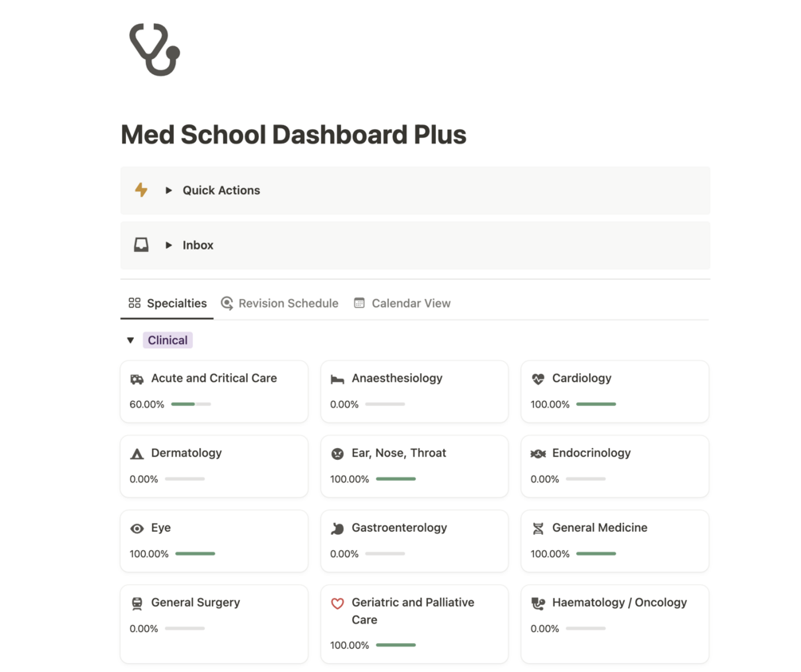Click the ambulance icon on Acute and Critical Care
Screen dimensions: 801x672
tap(137, 379)
